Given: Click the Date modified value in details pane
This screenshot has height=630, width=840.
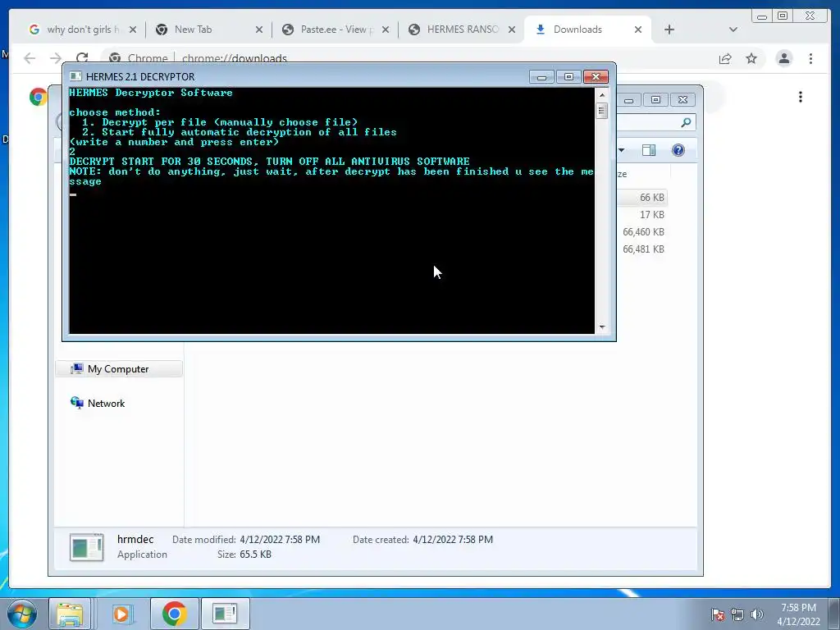Looking at the screenshot, I should [280, 540].
